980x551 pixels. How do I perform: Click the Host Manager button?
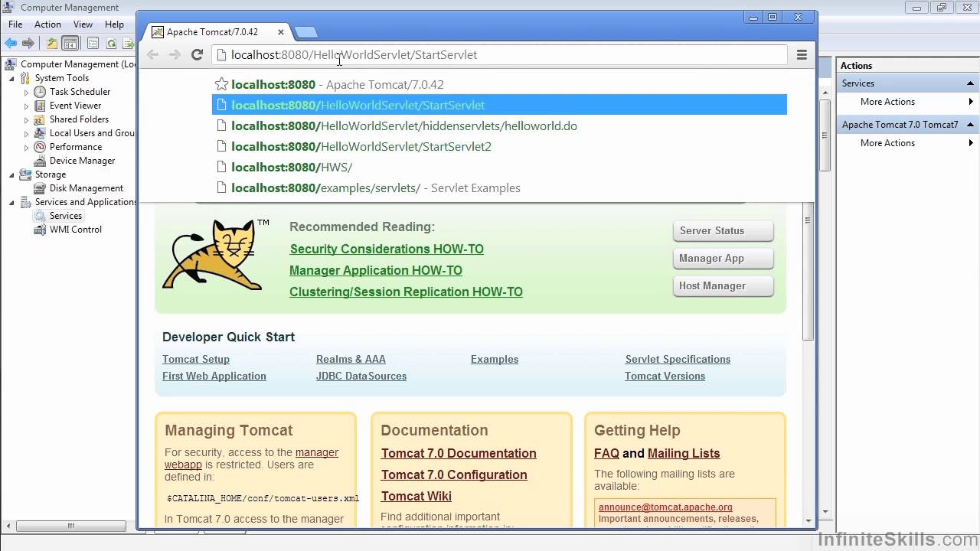tap(723, 285)
